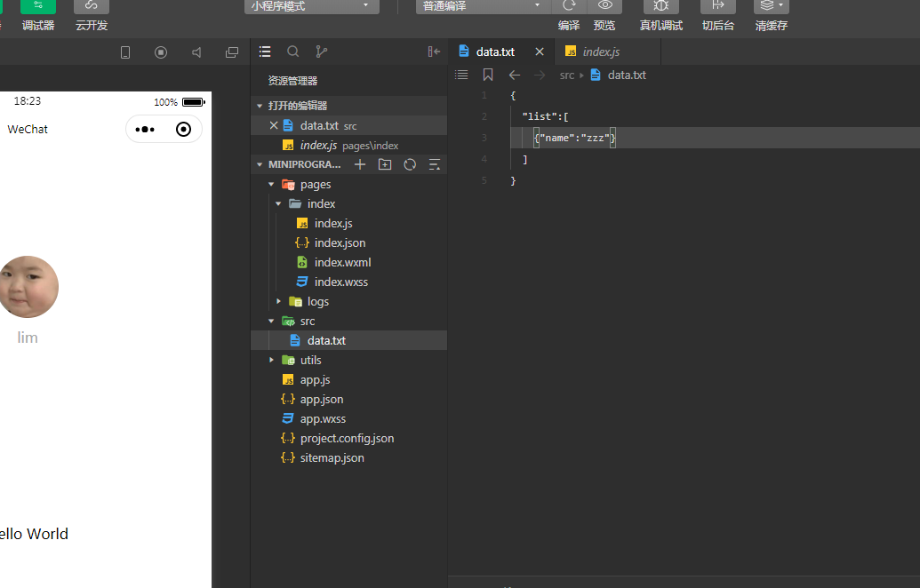Click the 编译 compile refresh icon
Viewport: 920px width, 588px height.
pyautogui.click(x=569, y=6)
